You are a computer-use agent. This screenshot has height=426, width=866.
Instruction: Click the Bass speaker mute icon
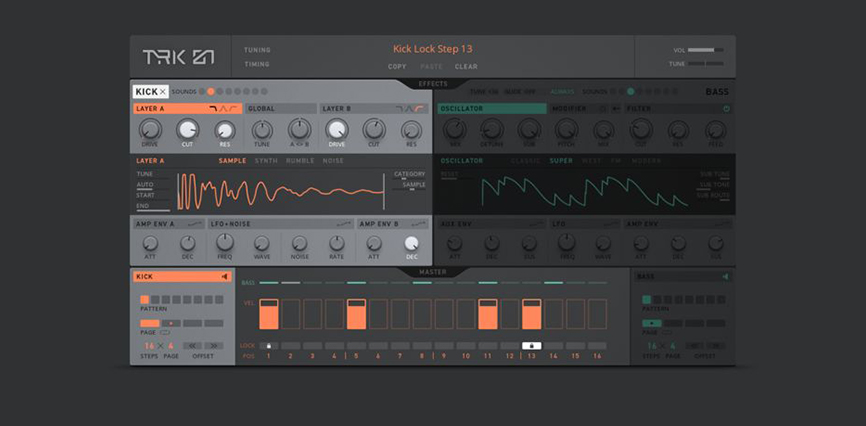[726, 276]
